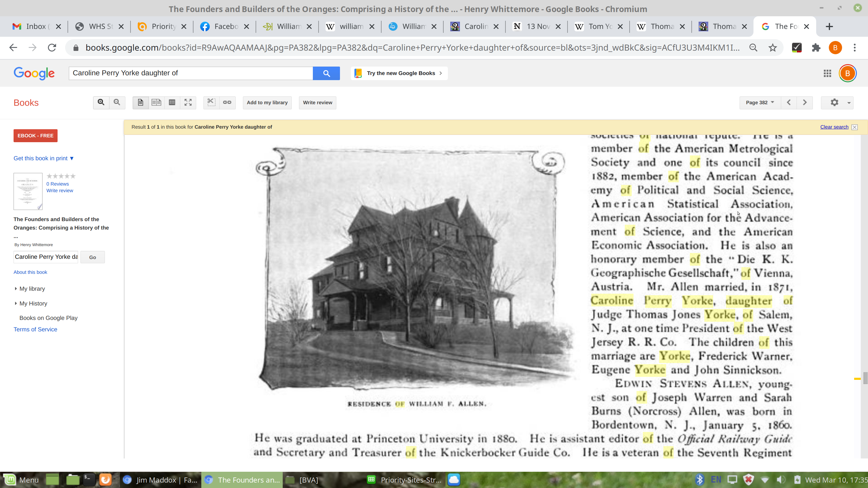Click the book cover thumbnail
Image resolution: width=868 pixels, height=488 pixels.
(x=28, y=191)
